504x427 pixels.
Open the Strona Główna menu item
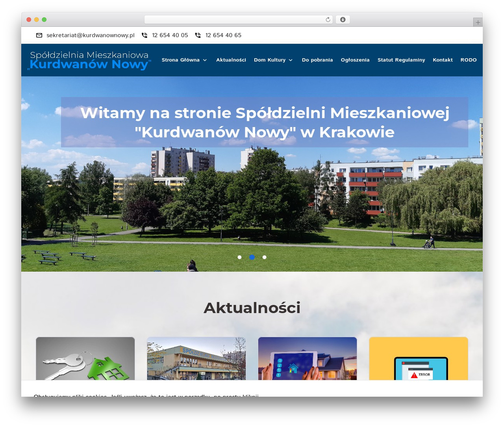(181, 60)
